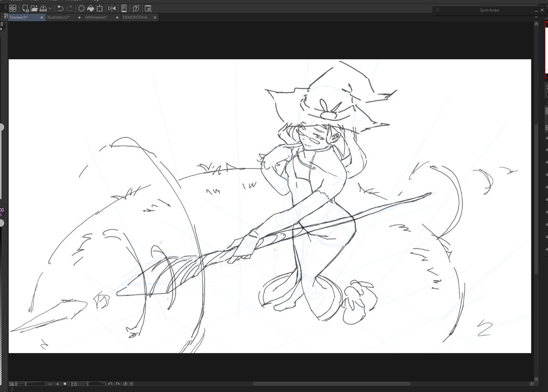Undo the last stroke
This screenshot has width=548, height=392.
(x=60, y=8)
